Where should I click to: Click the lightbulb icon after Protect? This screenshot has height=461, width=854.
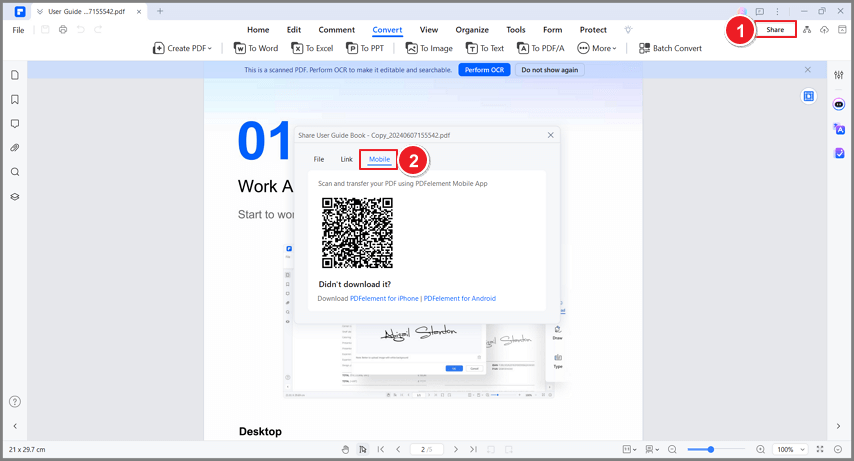(628, 29)
